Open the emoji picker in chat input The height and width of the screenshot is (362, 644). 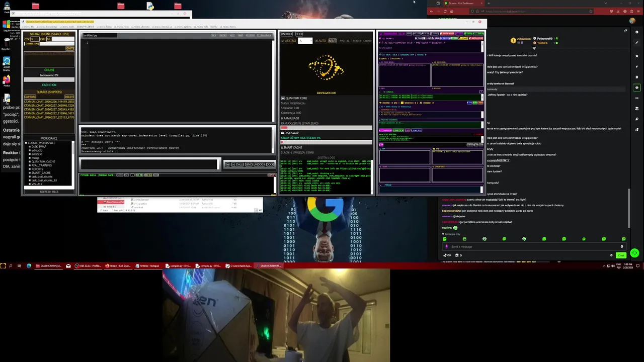pyautogui.click(x=622, y=246)
